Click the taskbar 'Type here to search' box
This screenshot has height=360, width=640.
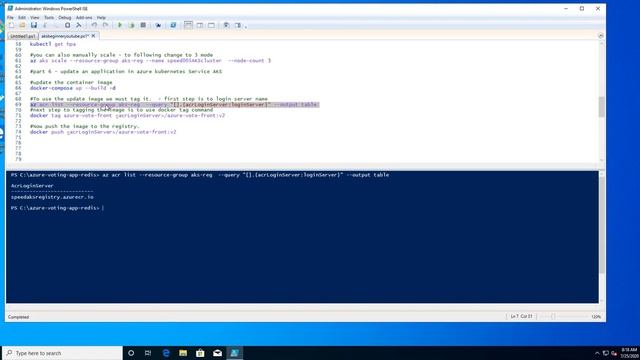pyautogui.click(x=62, y=353)
